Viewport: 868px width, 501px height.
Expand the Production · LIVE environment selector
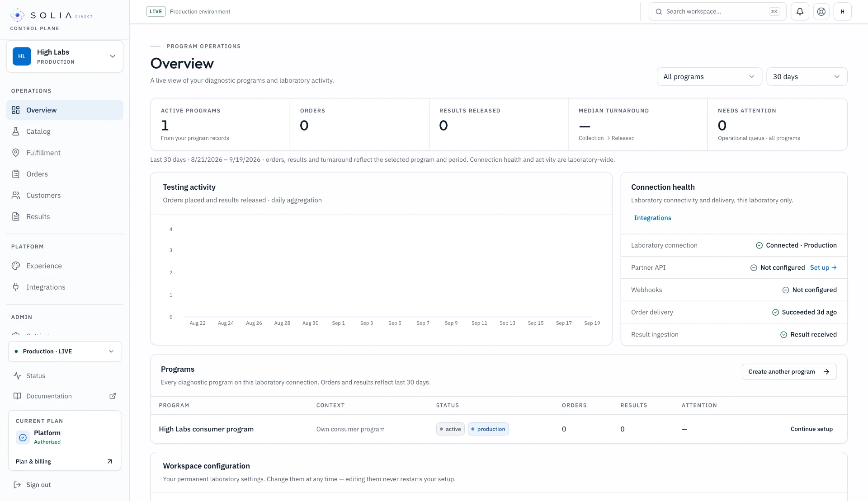(65, 351)
